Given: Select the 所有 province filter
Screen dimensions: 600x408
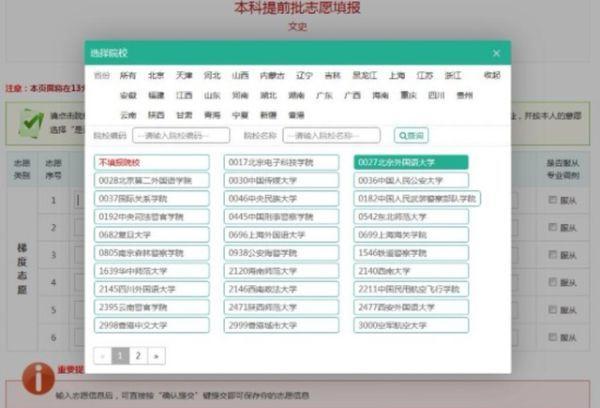Looking at the screenshot, I should tap(128, 75).
